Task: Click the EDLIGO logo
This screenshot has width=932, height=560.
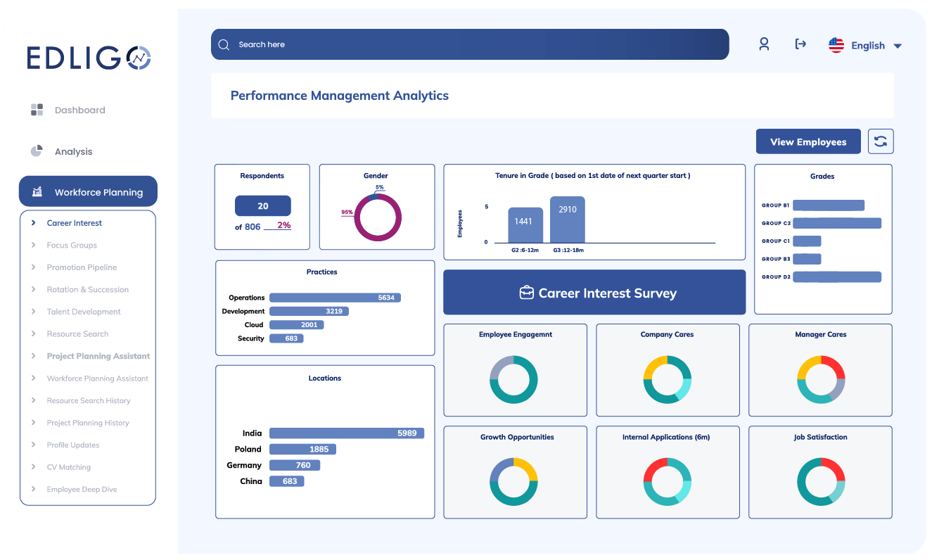Action: [87, 58]
